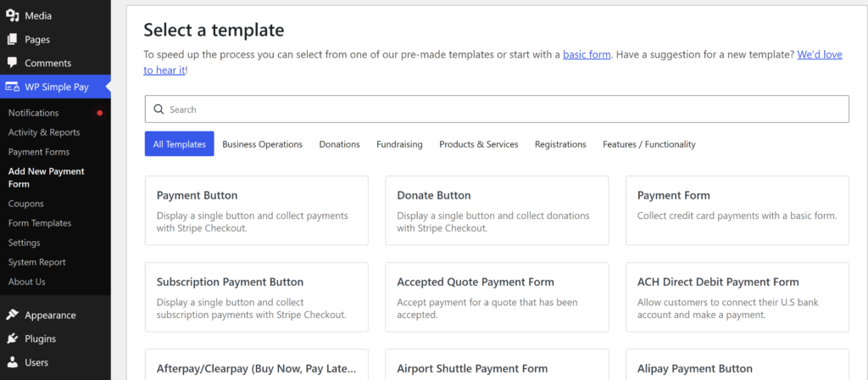
Task: Choose ACH Direct Debit Payment Form
Action: 737,297
